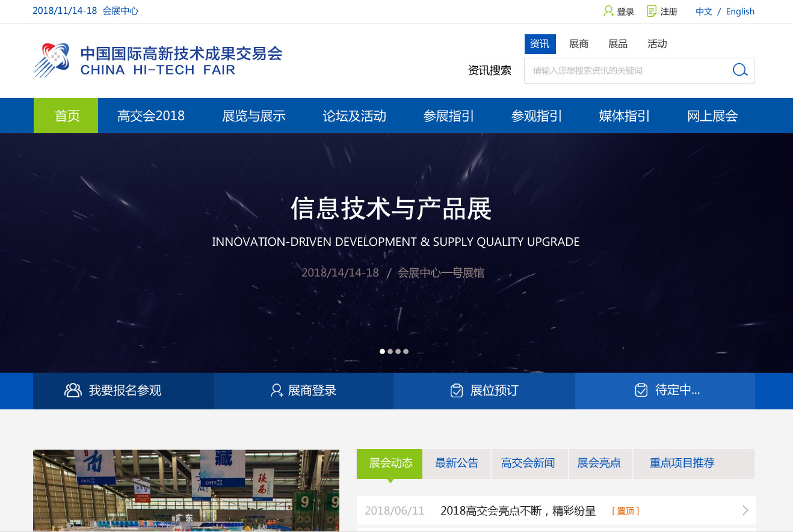Screen dimensions: 793x532
Task: Click the 我要报名参观 visitor icon
Action: [73, 390]
